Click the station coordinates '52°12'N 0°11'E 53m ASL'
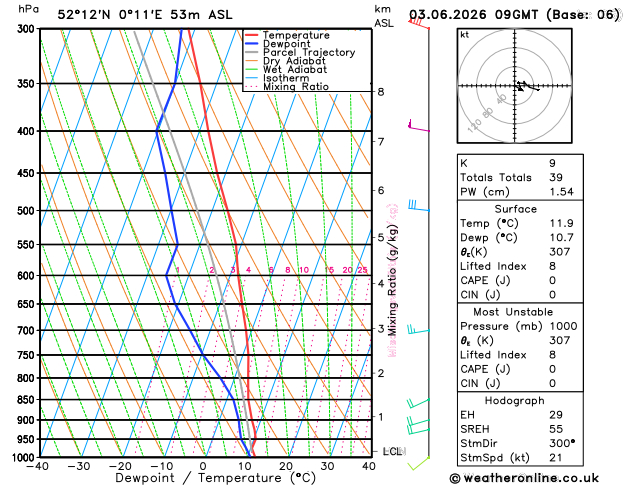 (x=145, y=15)
